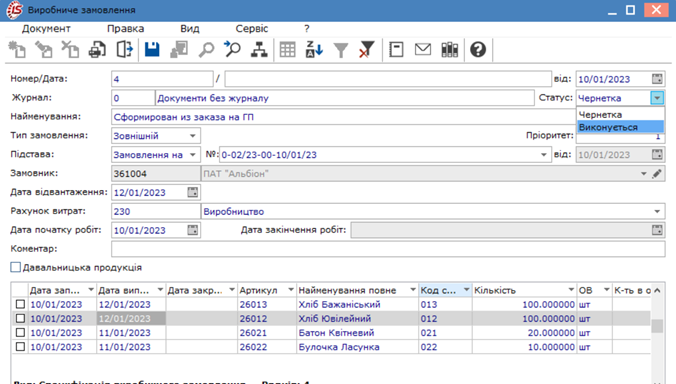The image size is (676, 384).
Task: Check the row checkbox for Булочка Ласунка
Action: (20, 347)
